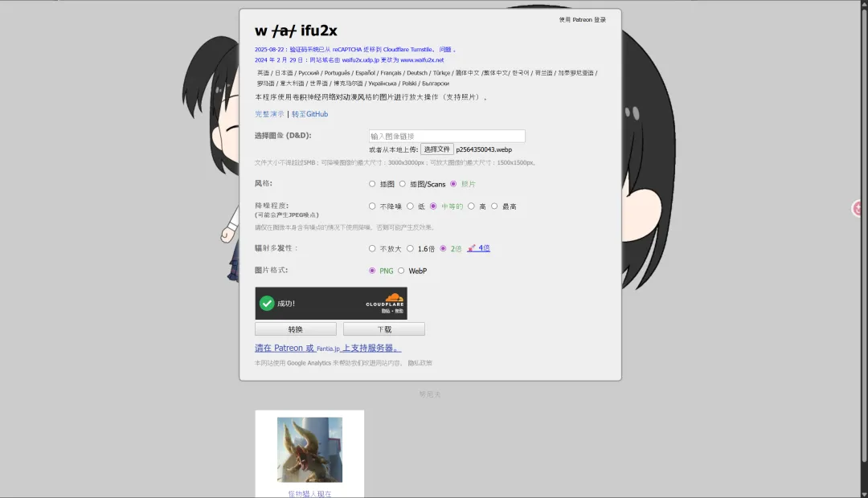Image resolution: width=868 pixels, height=498 pixels.
Task: Switch language to 英语
Action: pyautogui.click(x=263, y=72)
